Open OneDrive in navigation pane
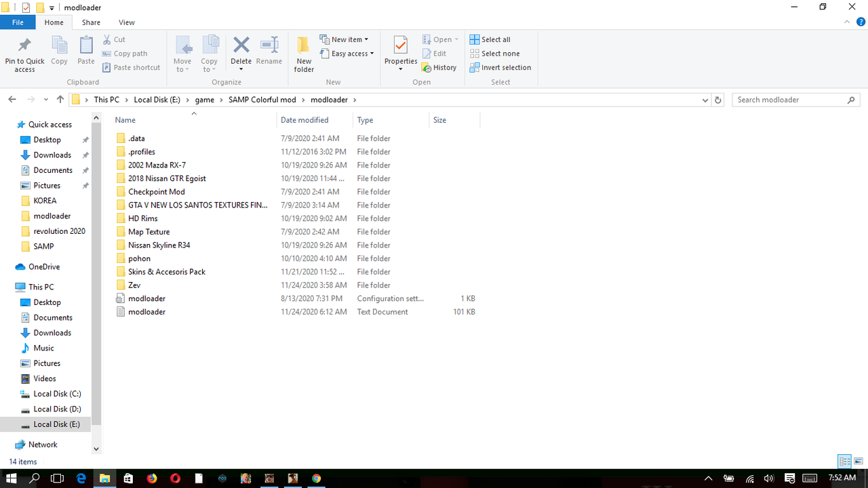Image resolution: width=868 pixels, height=488 pixels. coord(43,267)
